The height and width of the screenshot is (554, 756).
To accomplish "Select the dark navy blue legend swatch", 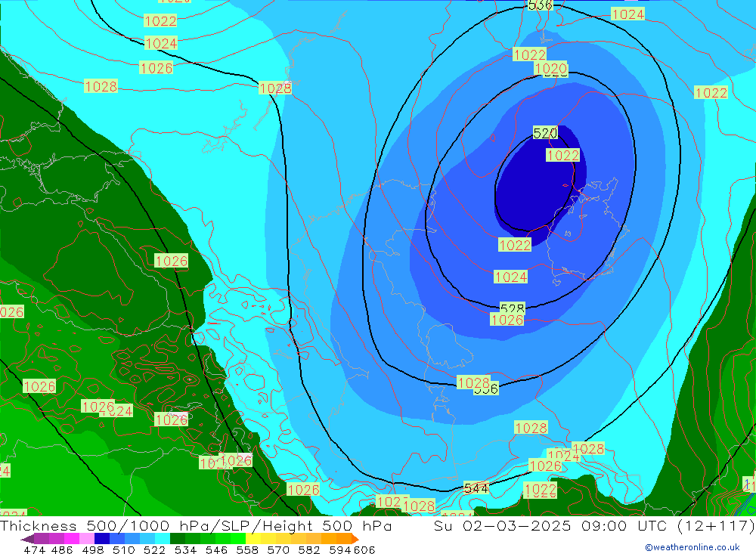I will click(x=102, y=539).
